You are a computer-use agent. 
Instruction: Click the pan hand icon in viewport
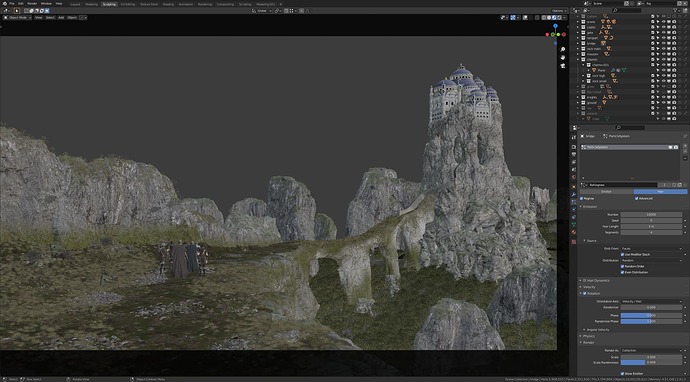tap(563, 58)
